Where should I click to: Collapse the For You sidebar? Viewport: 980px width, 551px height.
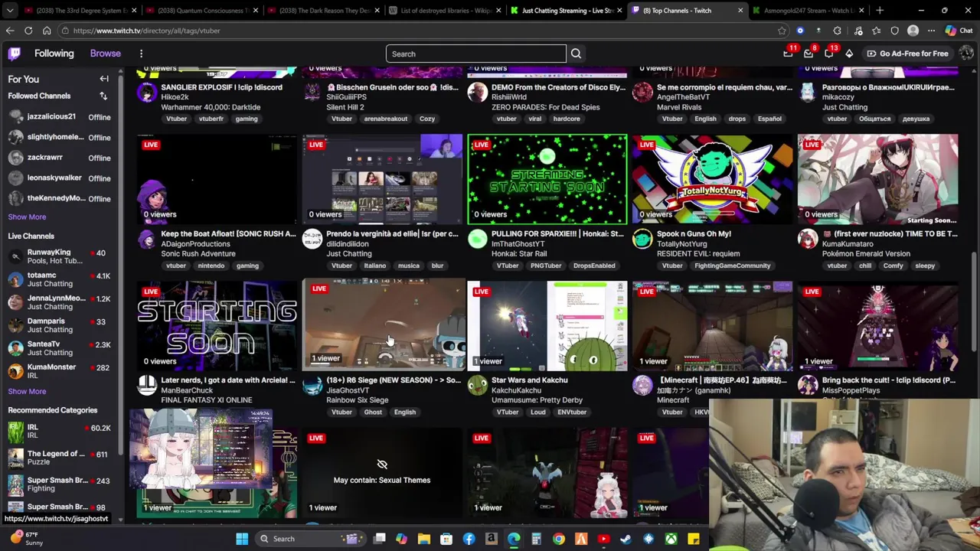104,79
